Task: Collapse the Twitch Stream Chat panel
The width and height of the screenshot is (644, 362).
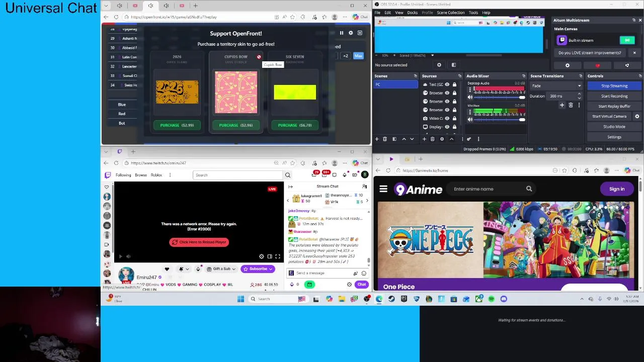Action: [x=290, y=187]
